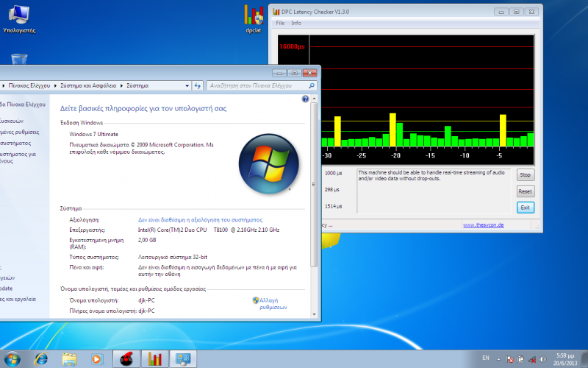This screenshot has height=368, width=588.
Task: Open the update sidebar link
Action: click(7, 289)
